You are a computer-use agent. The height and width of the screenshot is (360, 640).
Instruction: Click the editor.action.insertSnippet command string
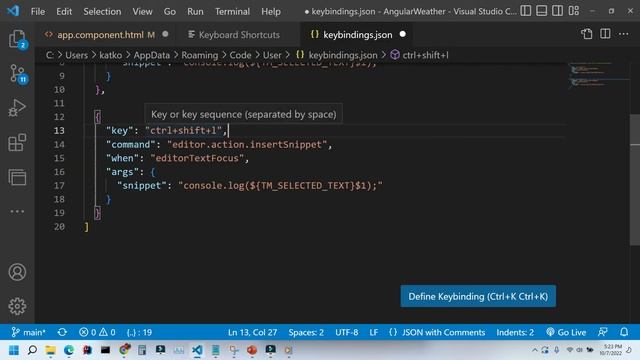pos(247,144)
